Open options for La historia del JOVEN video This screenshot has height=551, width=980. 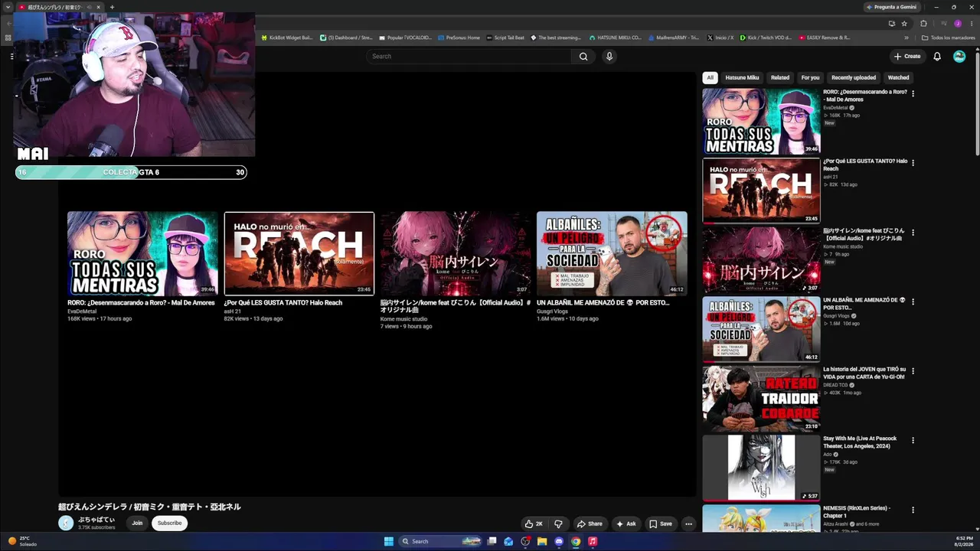[913, 371]
